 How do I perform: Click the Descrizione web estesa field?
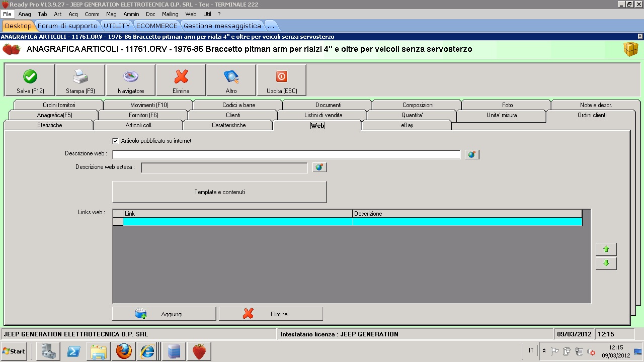click(x=224, y=167)
